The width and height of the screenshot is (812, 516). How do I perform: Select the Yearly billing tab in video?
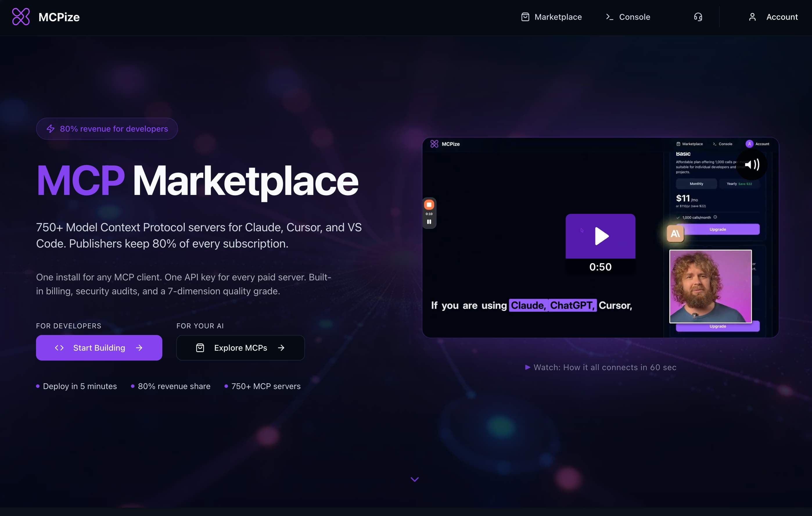click(x=739, y=184)
